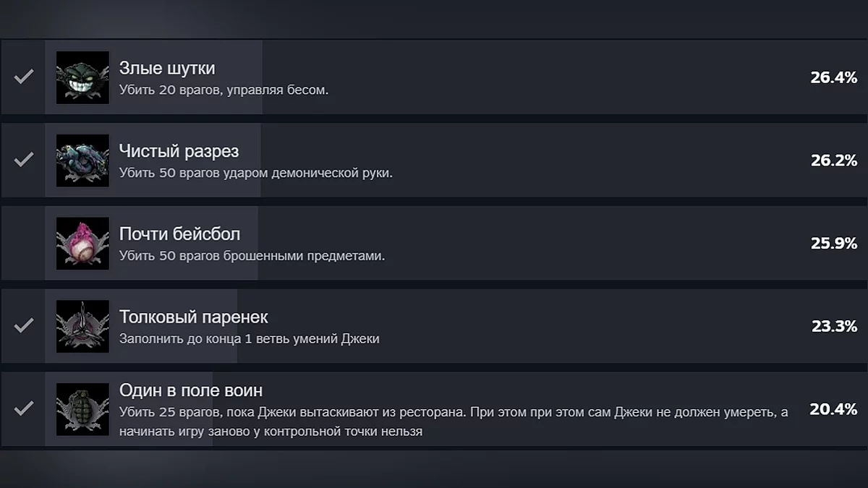The width and height of the screenshot is (868, 488).
Task: Click the demon arm icon for Чистый разрез
Action: click(x=82, y=160)
